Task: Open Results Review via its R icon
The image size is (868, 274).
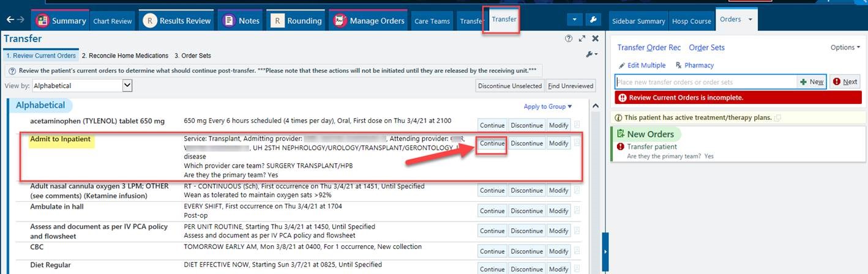Action: 150,20
